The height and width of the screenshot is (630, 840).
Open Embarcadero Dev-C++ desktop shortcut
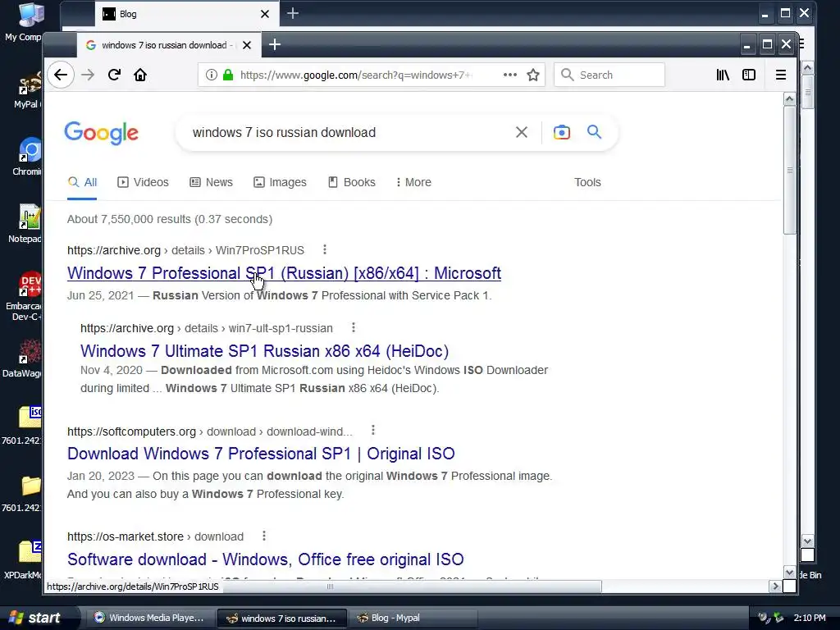[x=24, y=295]
